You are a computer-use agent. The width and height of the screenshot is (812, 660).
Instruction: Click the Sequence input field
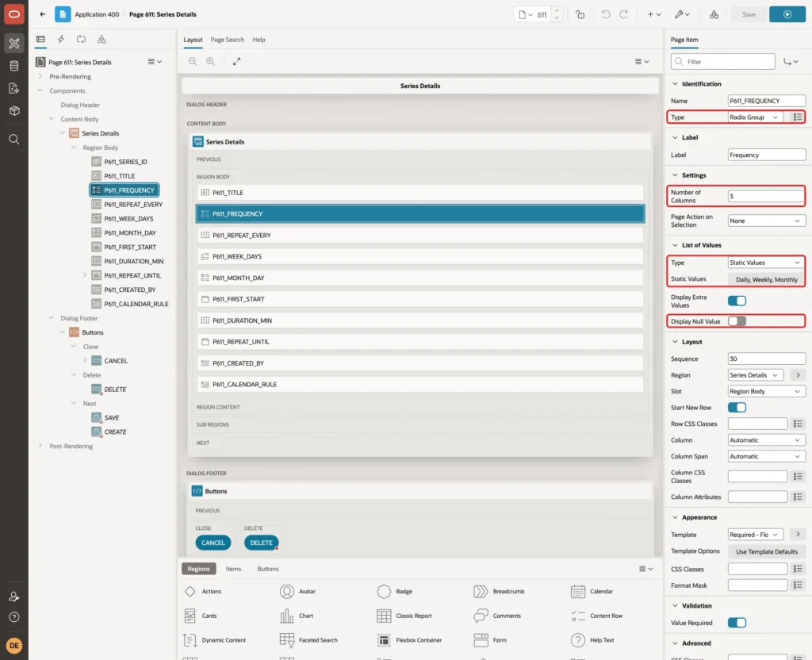pos(767,359)
